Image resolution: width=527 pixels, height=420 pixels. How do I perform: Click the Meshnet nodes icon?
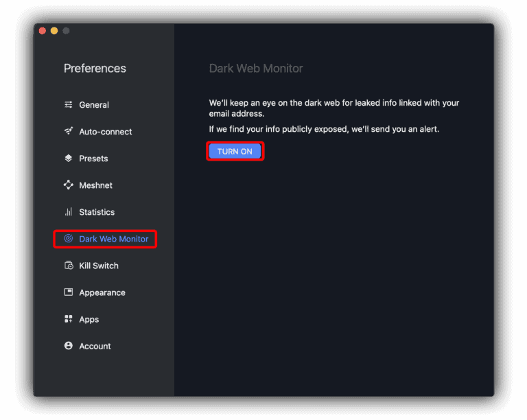point(69,185)
